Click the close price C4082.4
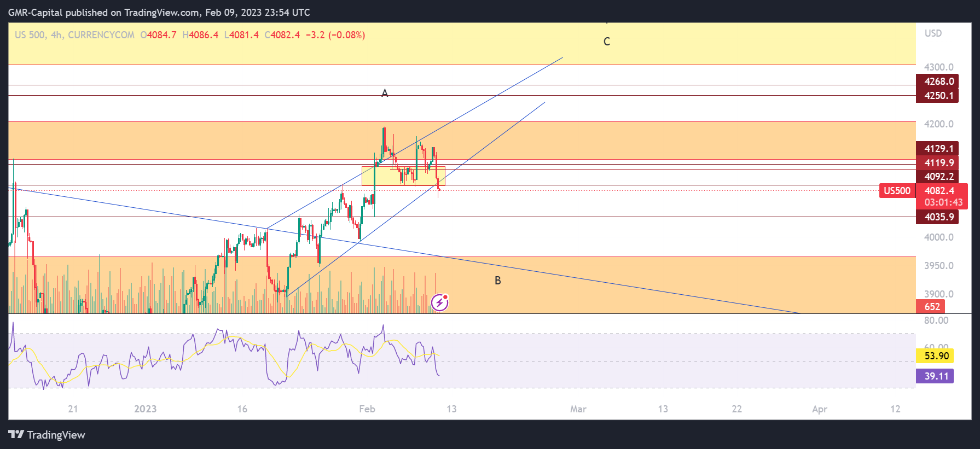980x449 pixels. coord(282,35)
